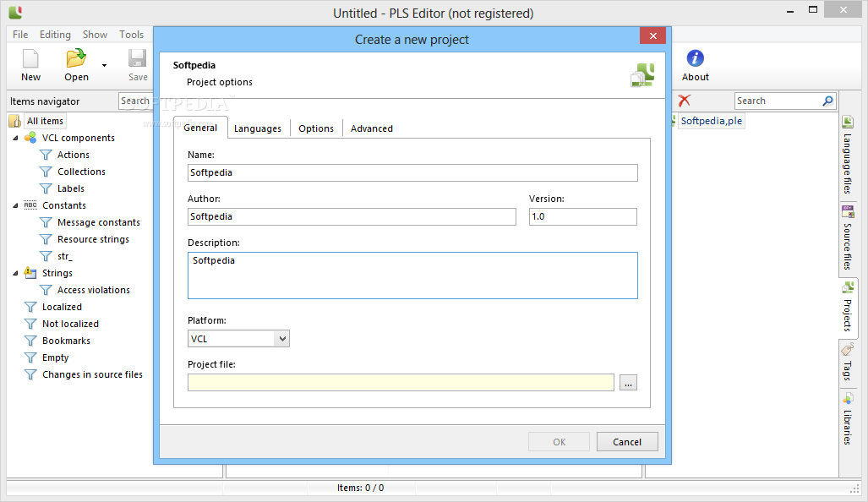Click the red X delete icon in Projects panel
This screenshot has height=502, width=868.
point(685,101)
